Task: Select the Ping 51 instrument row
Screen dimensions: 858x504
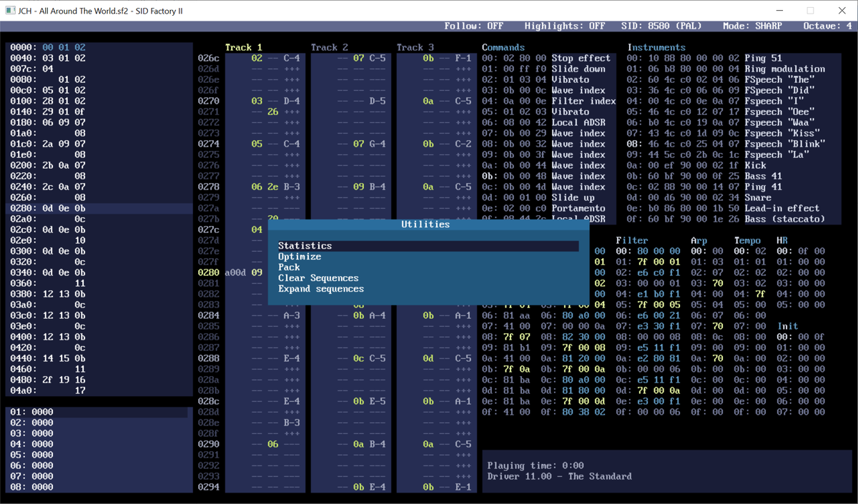Action: coord(734,58)
